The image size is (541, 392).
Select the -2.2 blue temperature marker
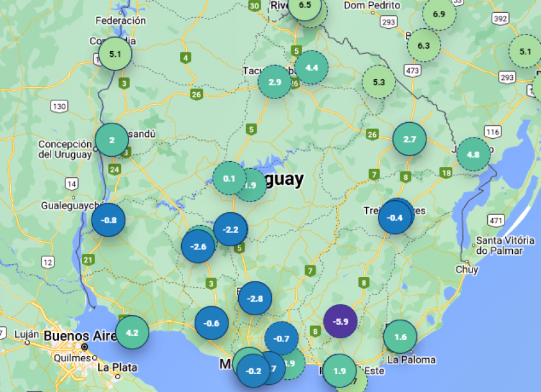tap(230, 230)
